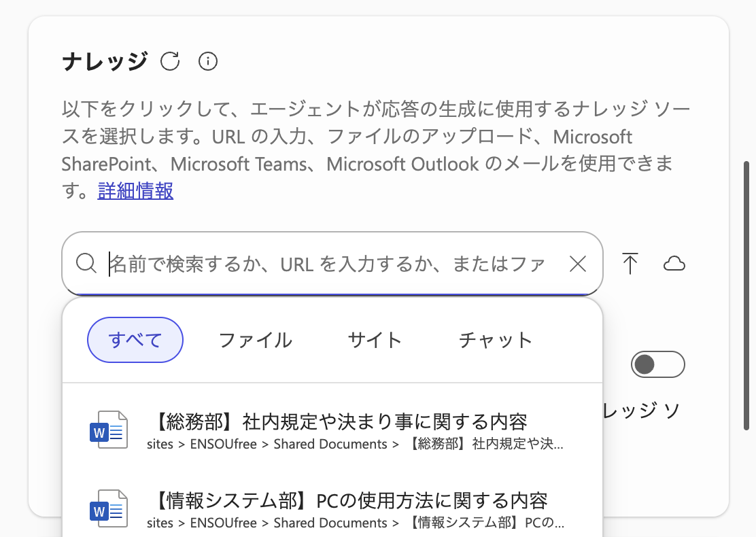Click the refresh icon next to ナレッジ
The height and width of the screenshot is (537, 756).
pyautogui.click(x=170, y=62)
